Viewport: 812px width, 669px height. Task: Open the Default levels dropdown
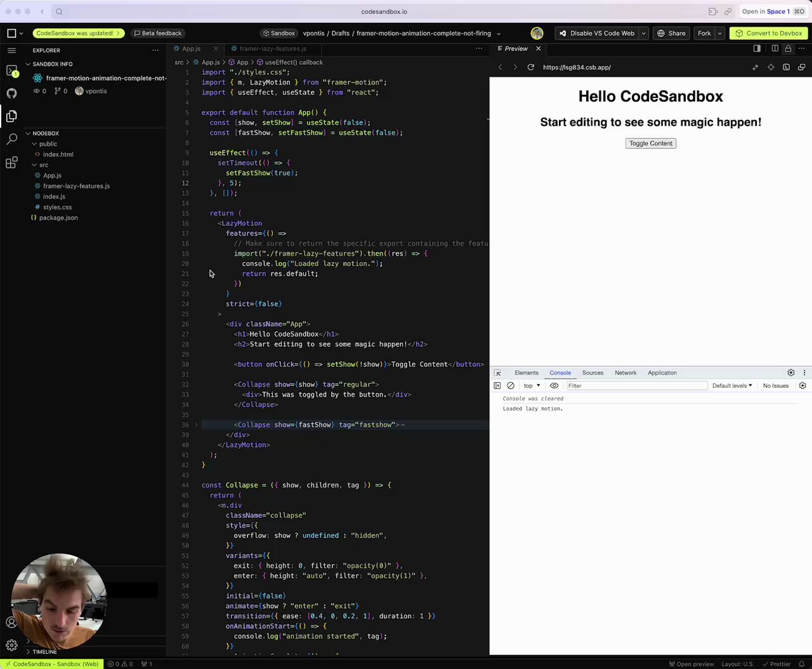pos(732,386)
